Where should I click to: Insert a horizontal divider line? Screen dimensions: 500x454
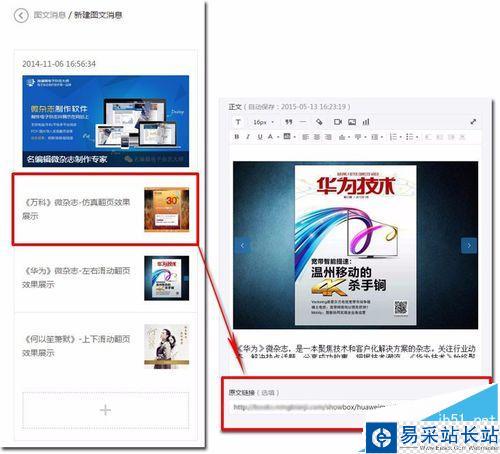click(303, 122)
